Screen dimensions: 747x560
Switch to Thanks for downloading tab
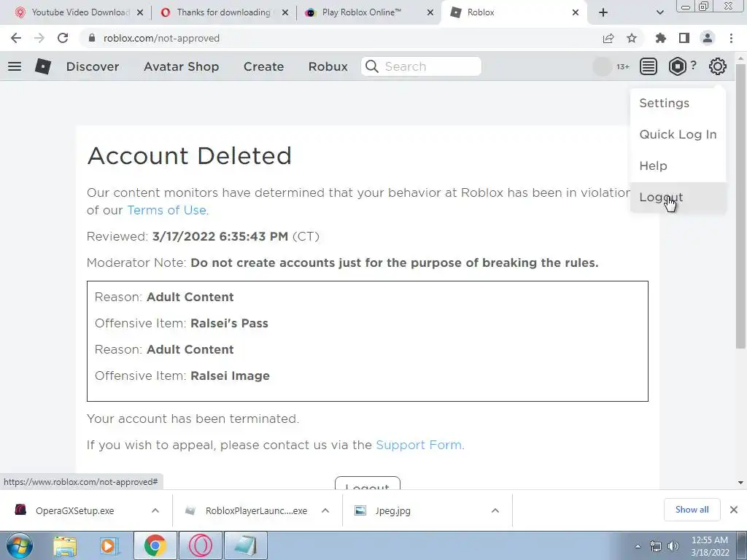[x=224, y=12]
